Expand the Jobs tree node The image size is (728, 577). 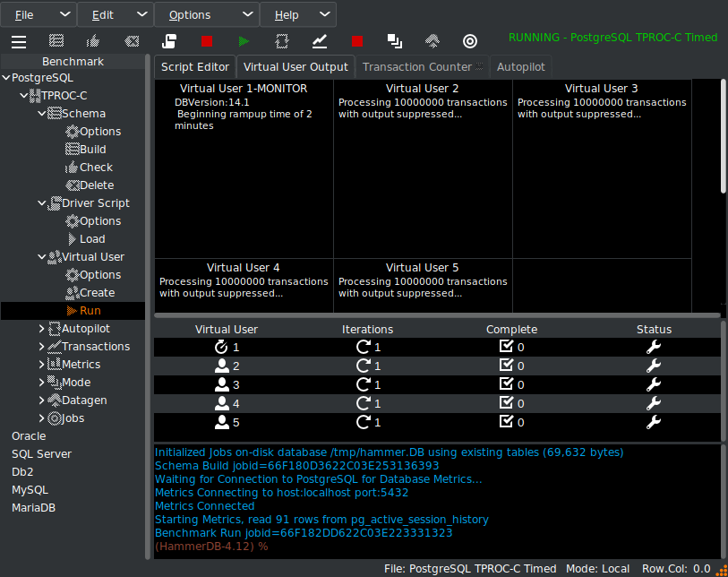tap(42, 418)
